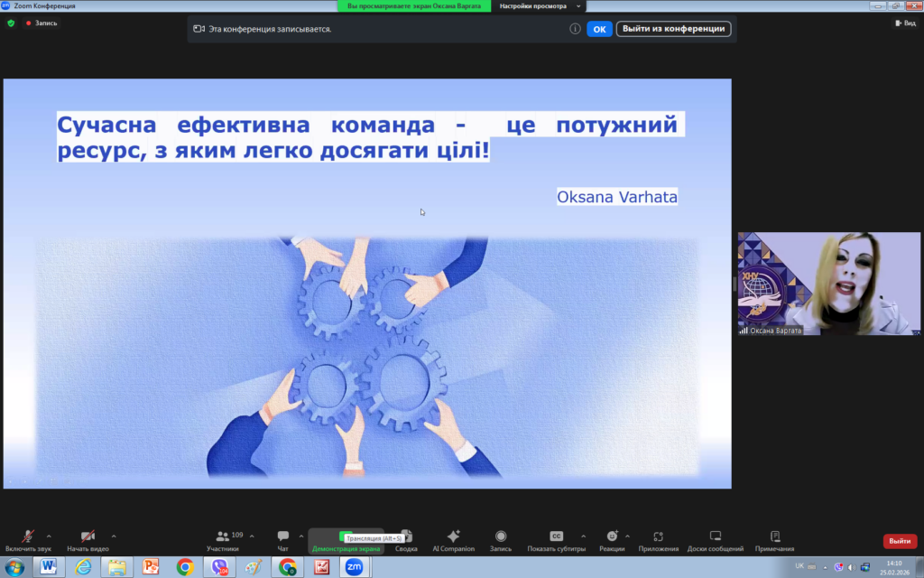Expand video options arrow next to camera
Screen dimensions: 924x578
click(113, 536)
